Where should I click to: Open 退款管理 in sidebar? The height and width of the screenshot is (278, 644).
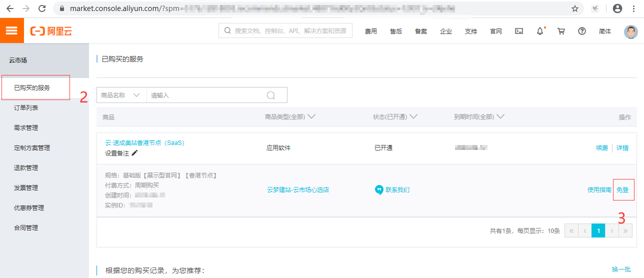26,167
